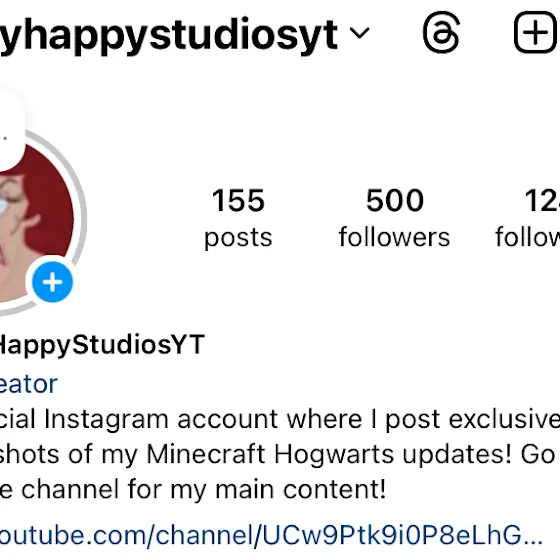Tap the bio line "channel for my main content!"
The width and height of the screenshot is (560, 560).
pos(193,489)
